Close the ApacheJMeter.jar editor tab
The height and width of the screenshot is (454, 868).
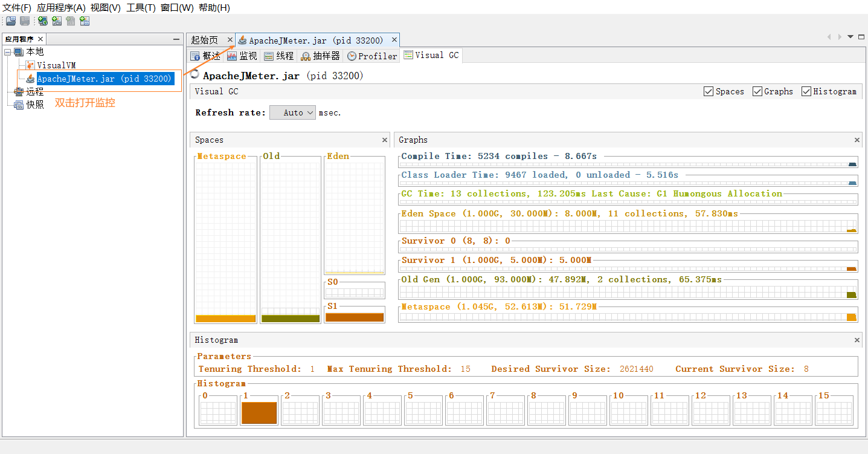[394, 40]
